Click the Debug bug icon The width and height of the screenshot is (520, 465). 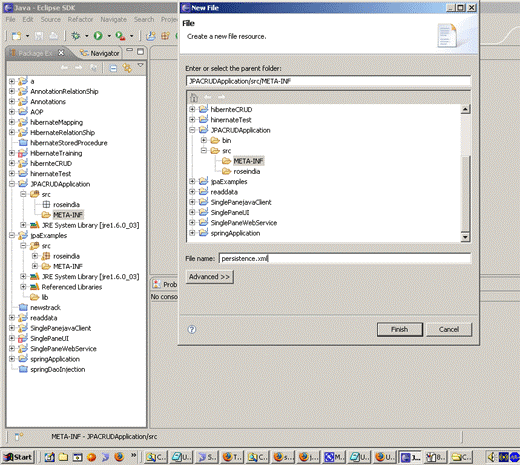[x=76, y=35]
